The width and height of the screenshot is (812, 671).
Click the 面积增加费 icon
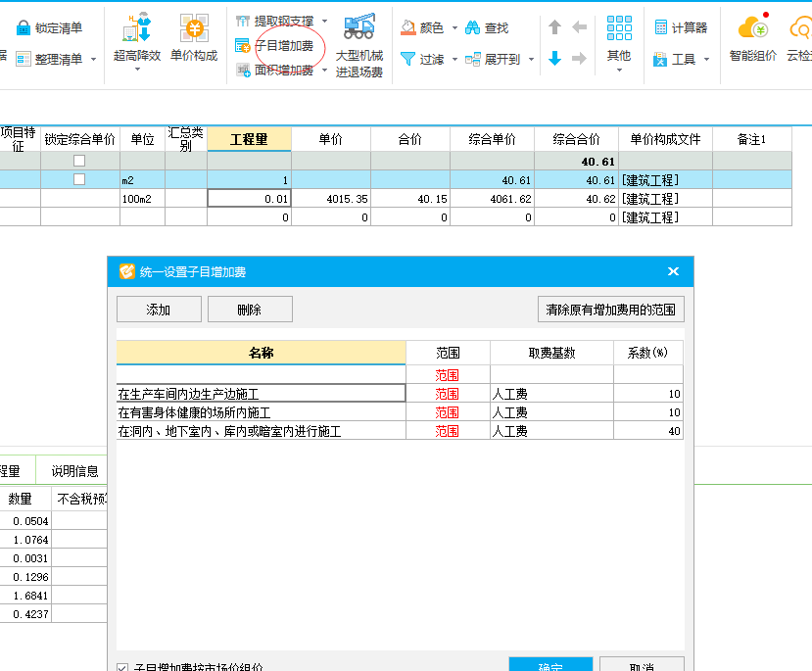pos(243,70)
